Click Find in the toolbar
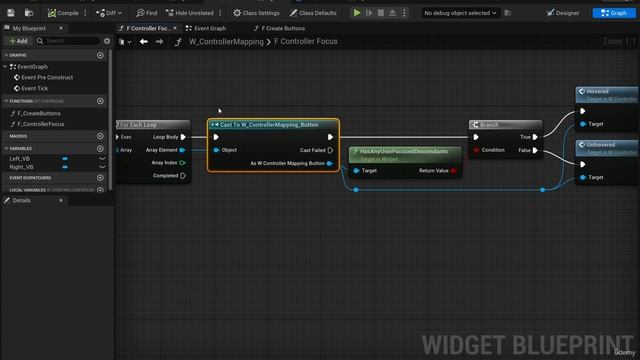This screenshot has width=640, height=360. [x=147, y=13]
